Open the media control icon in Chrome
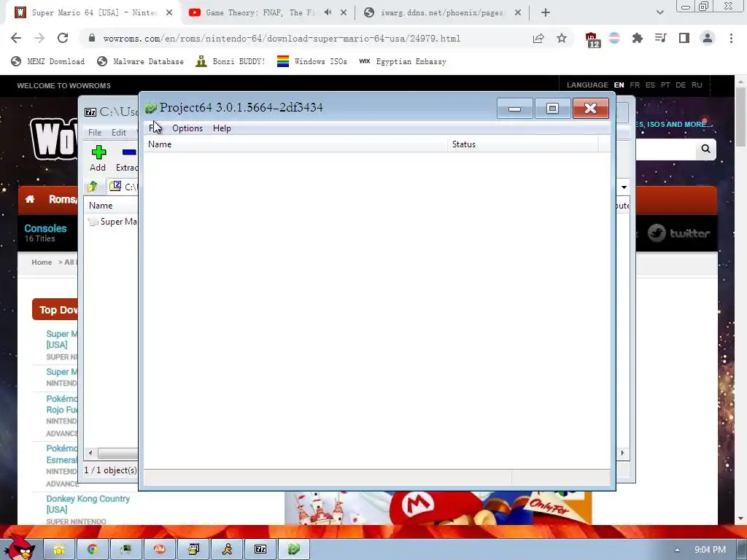This screenshot has width=747, height=560. (x=660, y=38)
